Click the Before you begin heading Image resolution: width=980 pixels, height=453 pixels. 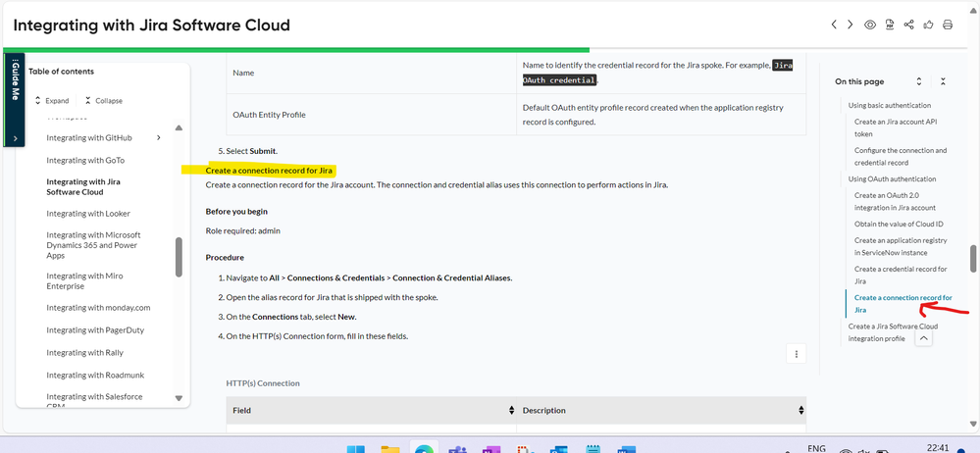pos(236,211)
